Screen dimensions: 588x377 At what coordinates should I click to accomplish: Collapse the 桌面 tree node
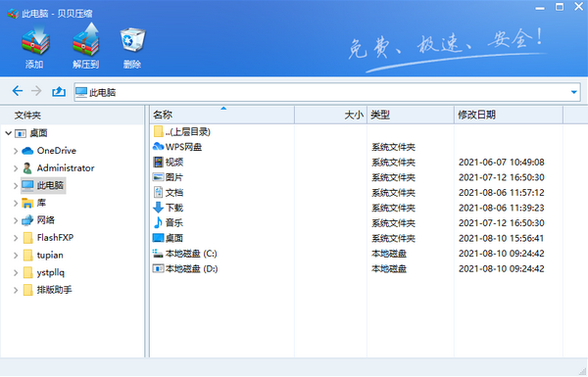(8, 133)
